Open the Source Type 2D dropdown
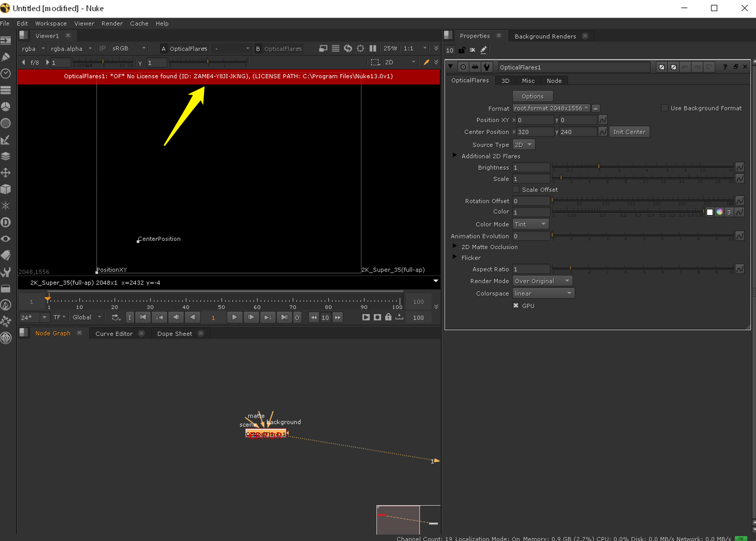Screen dimensions: 756x541 [523, 145]
